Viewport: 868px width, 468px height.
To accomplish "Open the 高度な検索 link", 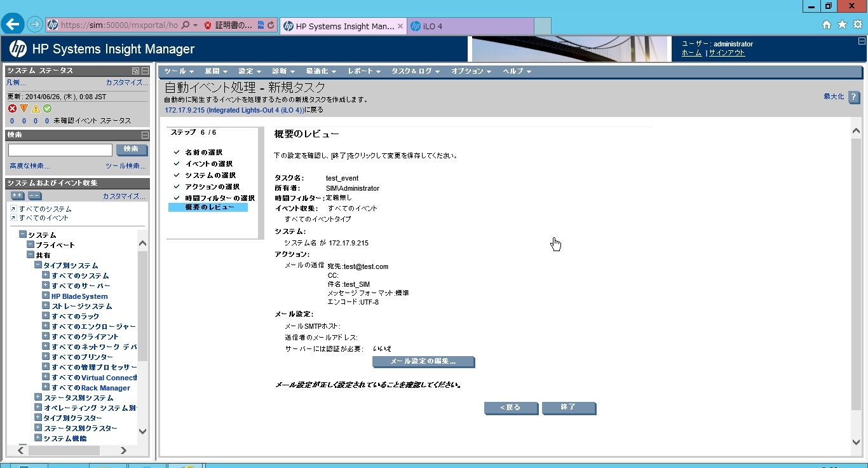I will click(x=29, y=166).
